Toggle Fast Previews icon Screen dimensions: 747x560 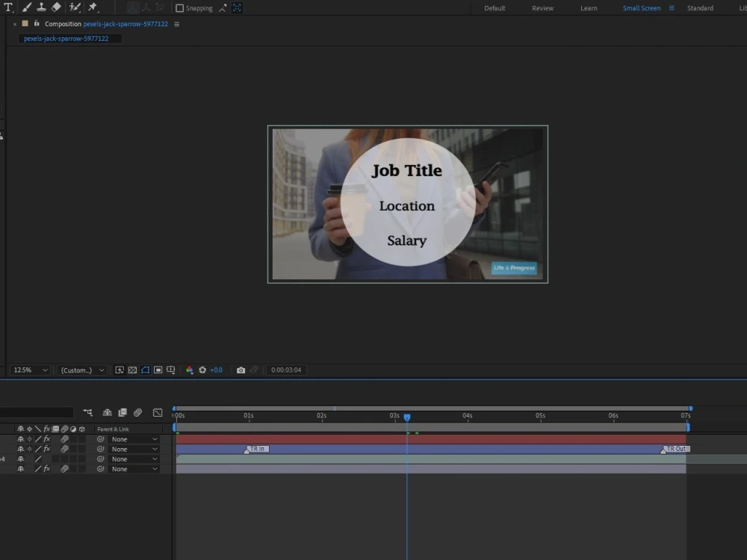(120, 370)
